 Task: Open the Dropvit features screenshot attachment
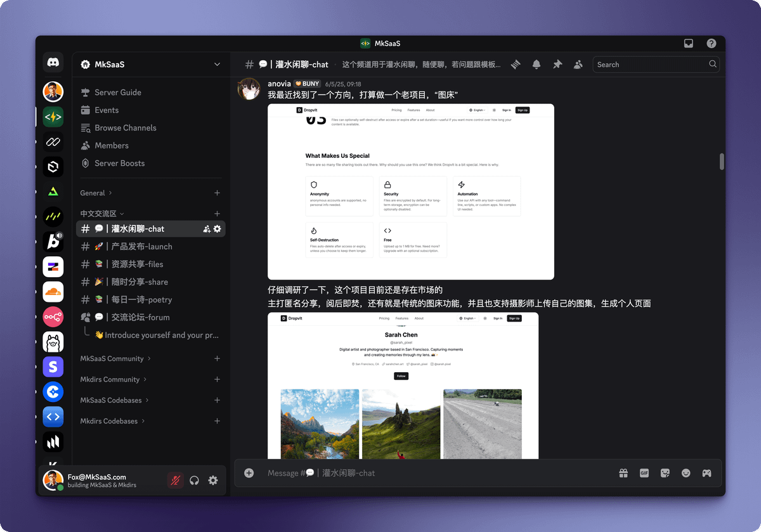(x=411, y=191)
